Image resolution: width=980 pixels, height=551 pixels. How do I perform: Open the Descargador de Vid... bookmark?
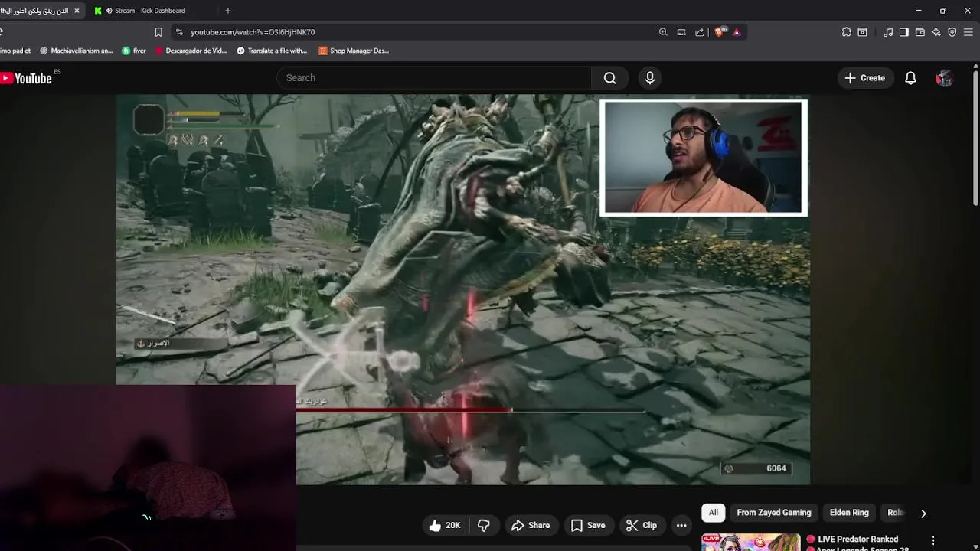point(191,51)
